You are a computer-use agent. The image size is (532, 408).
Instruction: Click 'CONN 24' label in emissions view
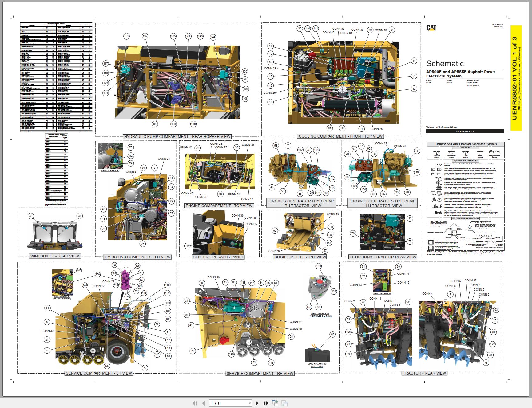click(164, 159)
